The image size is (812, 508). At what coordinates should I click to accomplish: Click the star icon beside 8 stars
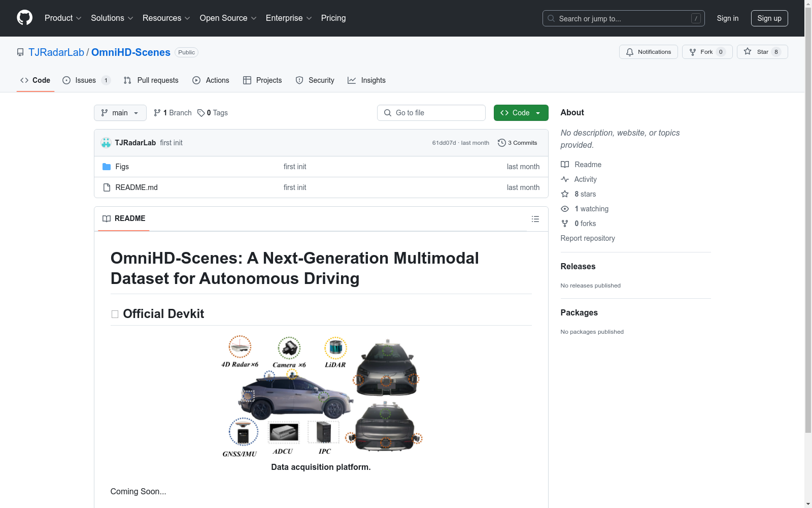coord(565,194)
